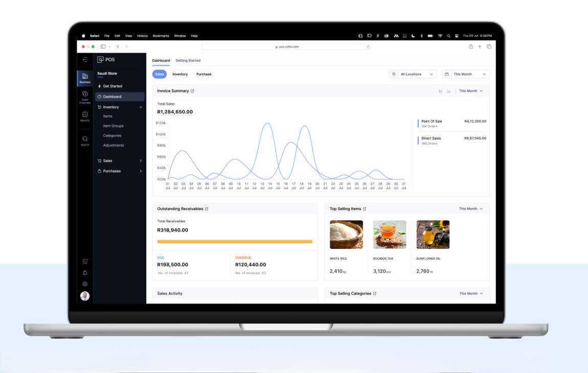Open the Sales Channels sidebar icon
This screenshot has width=588, height=373.
pyautogui.click(x=85, y=97)
